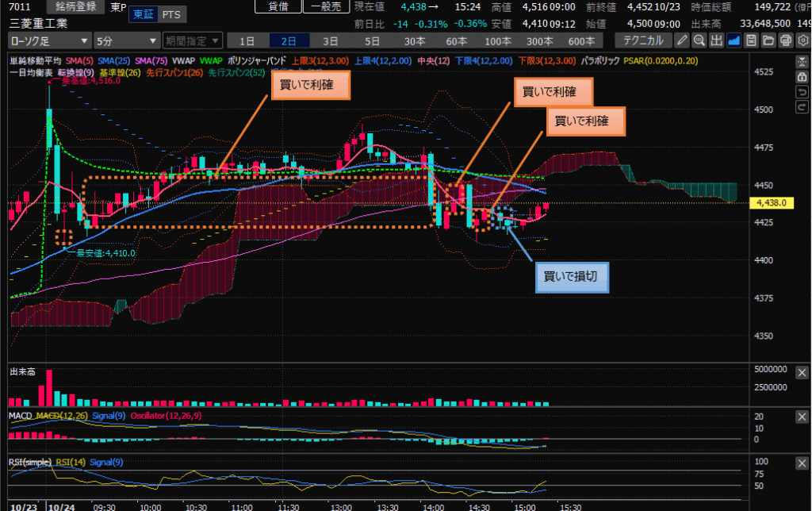Select the 3日 range tab
Viewport: 812px width, 511px height.
coord(330,40)
